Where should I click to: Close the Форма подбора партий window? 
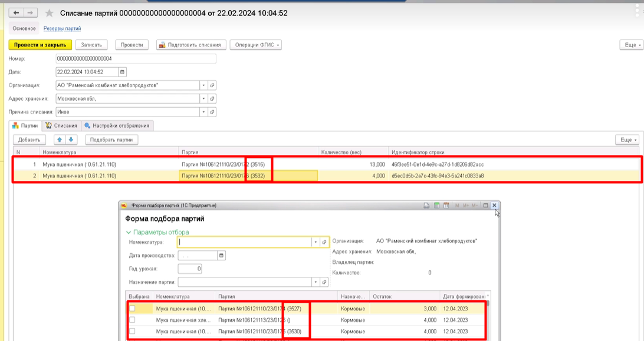tap(494, 205)
